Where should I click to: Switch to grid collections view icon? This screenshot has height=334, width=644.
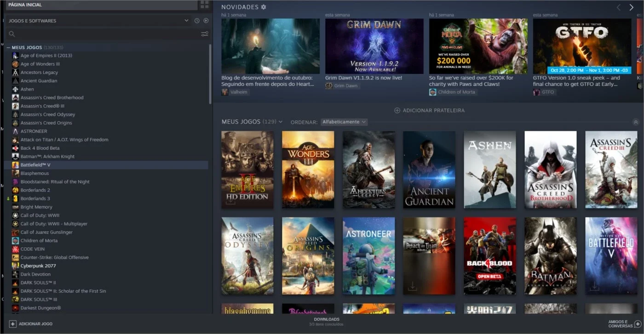coord(205,5)
